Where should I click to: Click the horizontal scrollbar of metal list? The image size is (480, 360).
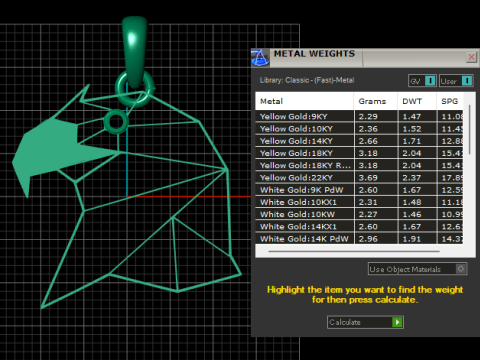pyautogui.click(x=354, y=251)
